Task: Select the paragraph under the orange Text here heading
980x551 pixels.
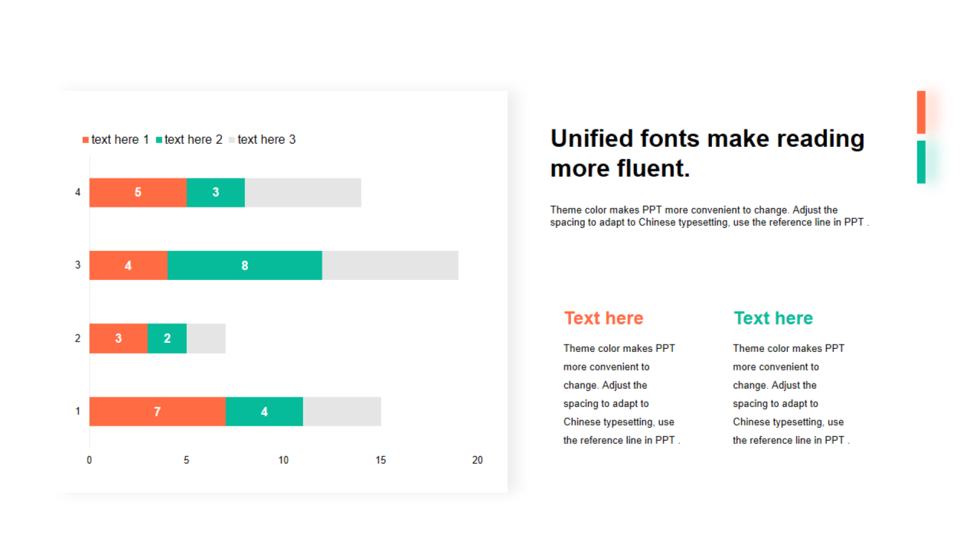Action: [x=621, y=394]
